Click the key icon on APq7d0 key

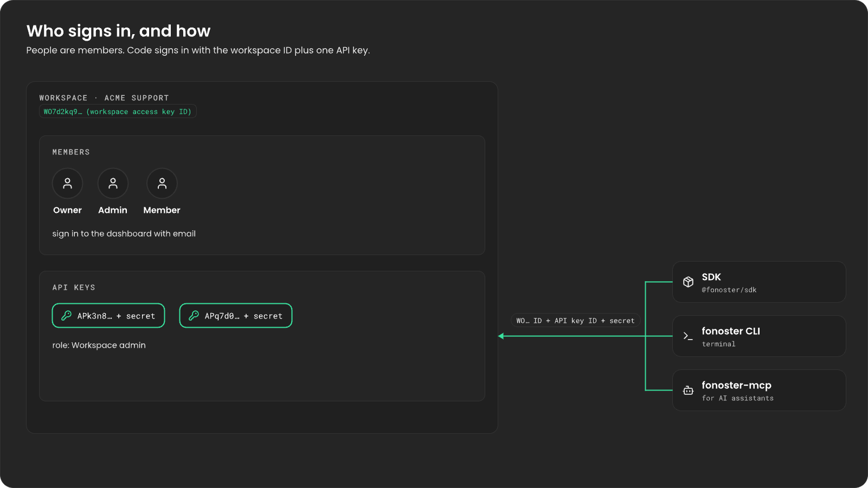[x=194, y=316]
